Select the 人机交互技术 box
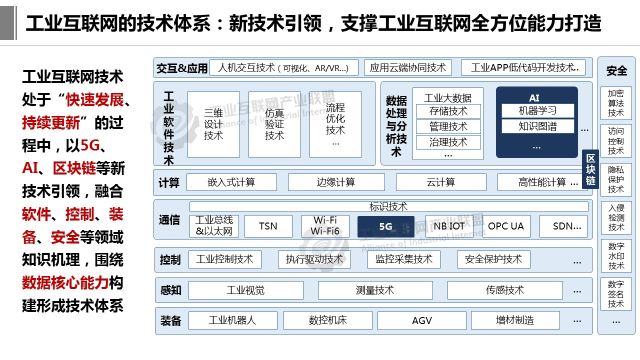The height and width of the screenshot is (360, 640). pos(284,68)
